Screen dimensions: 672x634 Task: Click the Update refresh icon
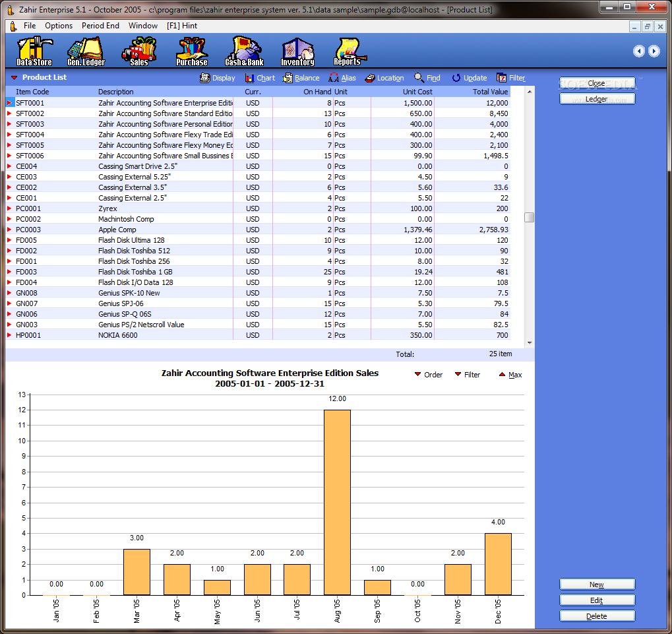[456, 78]
